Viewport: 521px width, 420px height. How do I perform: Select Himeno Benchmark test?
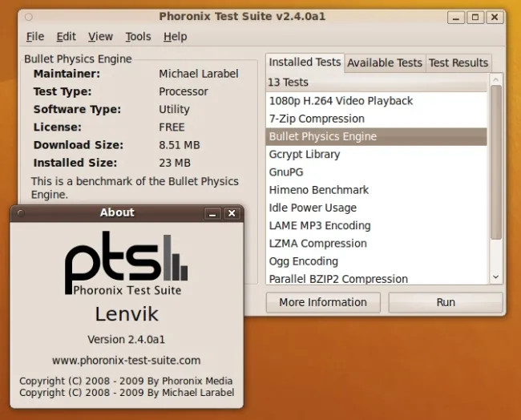click(x=376, y=190)
